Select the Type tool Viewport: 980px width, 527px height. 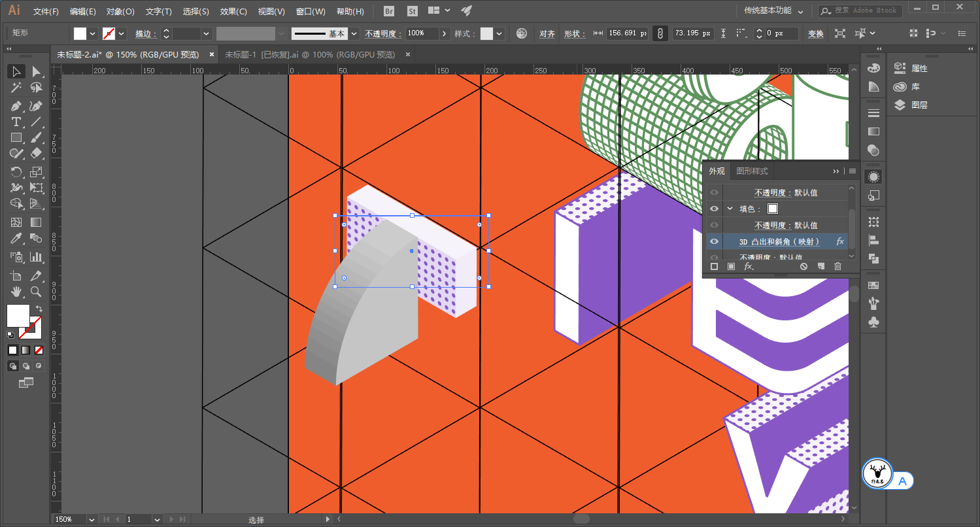click(17, 122)
